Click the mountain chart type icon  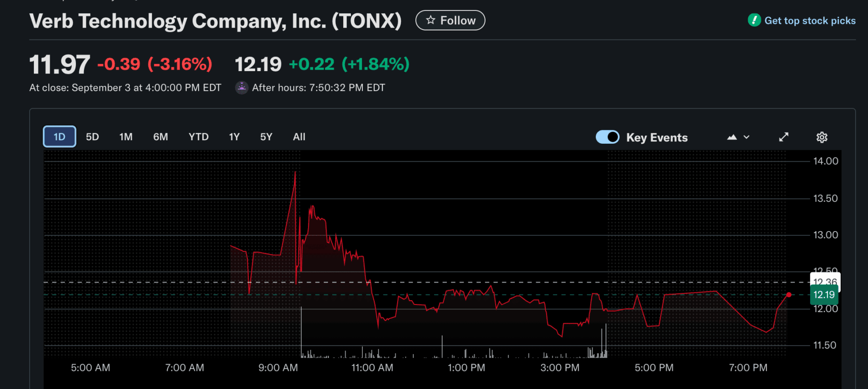click(x=732, y=137)
